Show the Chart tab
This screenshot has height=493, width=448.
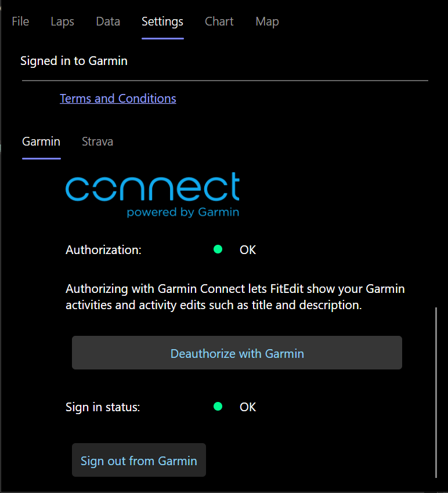pyautogui.click(x=219, y=21)
